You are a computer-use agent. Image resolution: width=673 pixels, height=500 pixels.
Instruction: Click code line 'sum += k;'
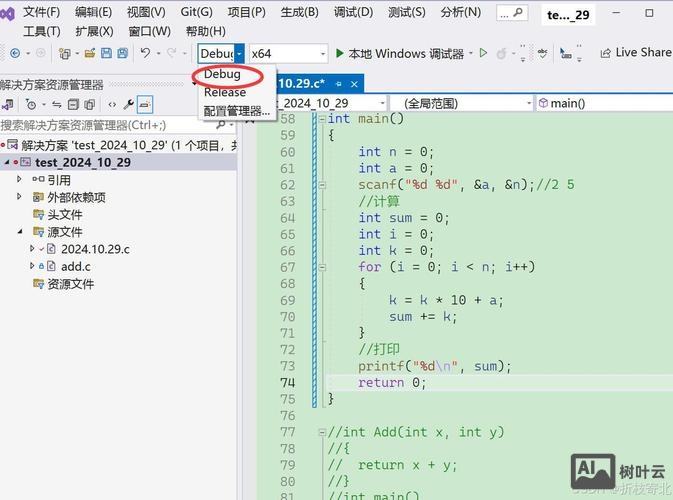click(x=423, y=317)
